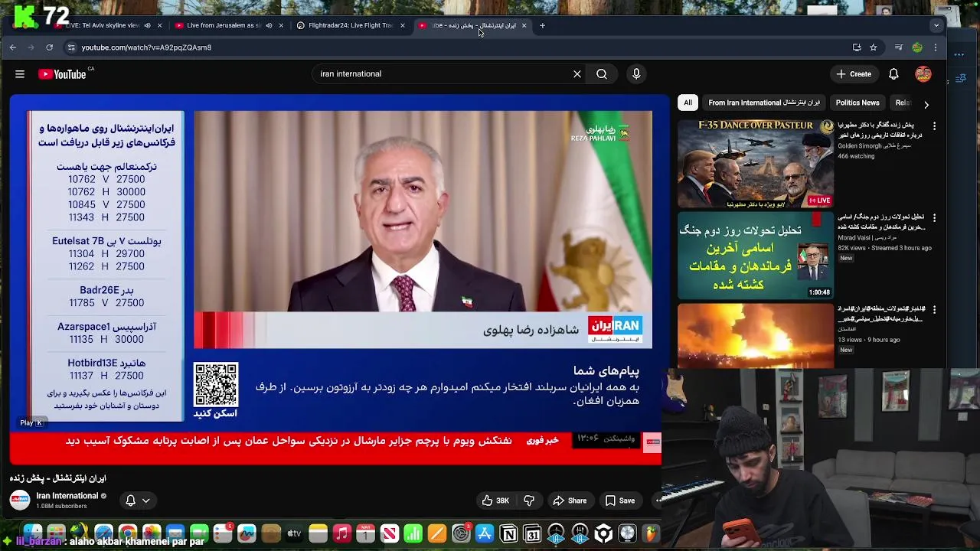
Task: View site information icon in address bar
Action: pyautogui.click(x=71, y=47)
